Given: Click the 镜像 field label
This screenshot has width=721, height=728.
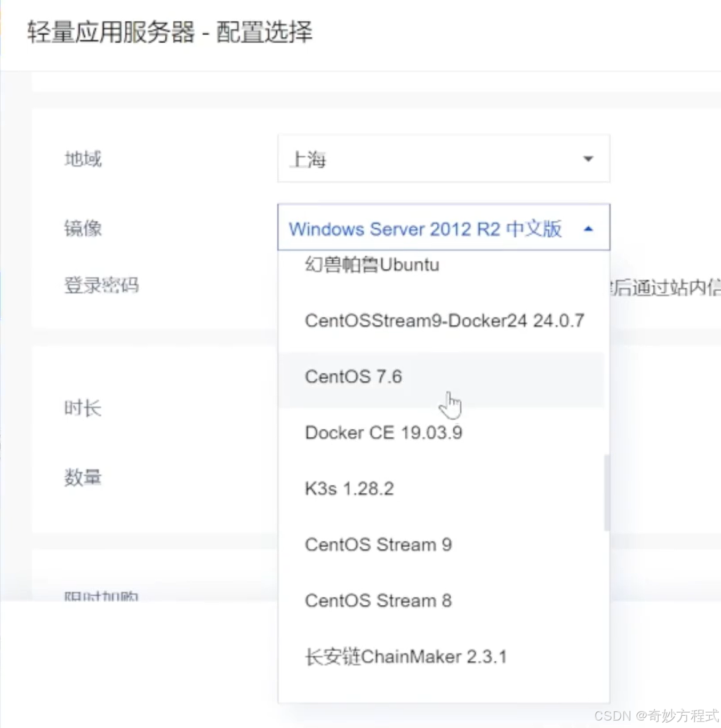Looking at the screenshot, I should 83,228.
